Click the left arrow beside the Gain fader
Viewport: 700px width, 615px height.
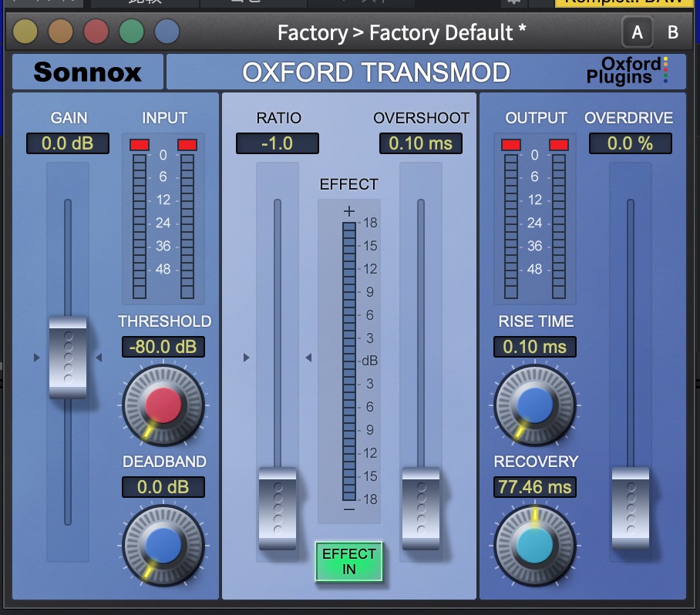(x=35, y=357)
